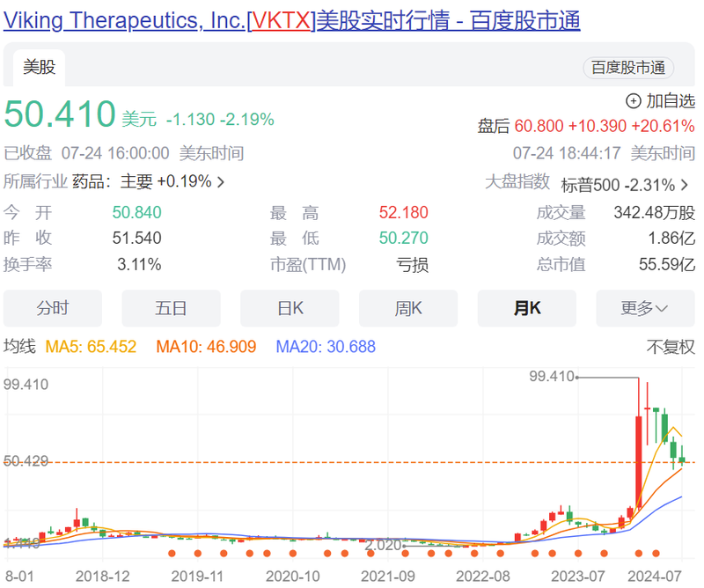Click the 2.020 low price marker

coord(382,546)
